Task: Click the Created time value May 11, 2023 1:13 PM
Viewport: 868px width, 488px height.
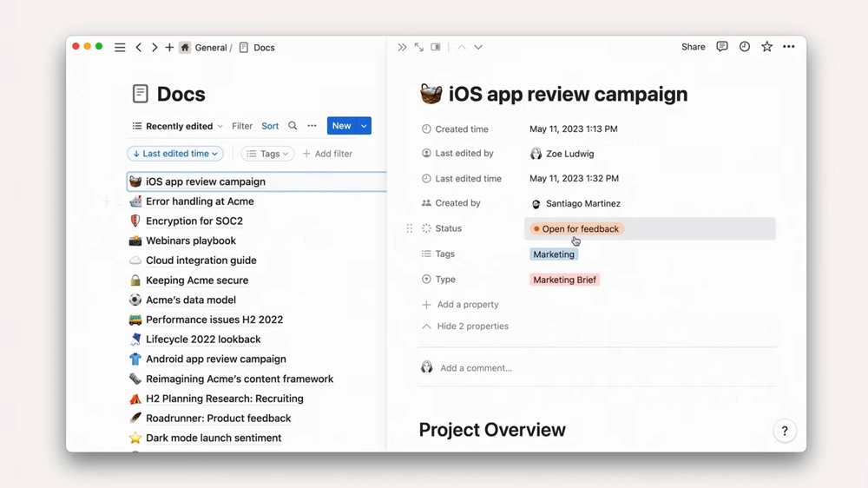Action: coord(574,129)
